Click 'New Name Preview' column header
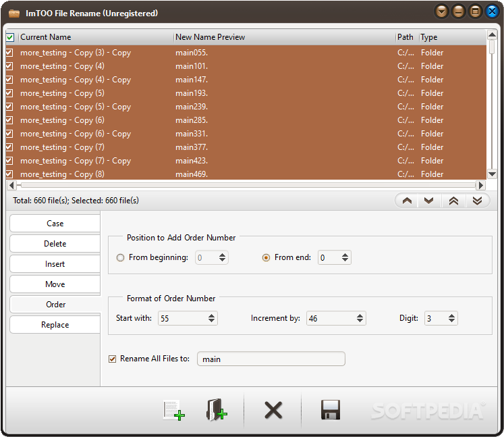 click(285, 37)
